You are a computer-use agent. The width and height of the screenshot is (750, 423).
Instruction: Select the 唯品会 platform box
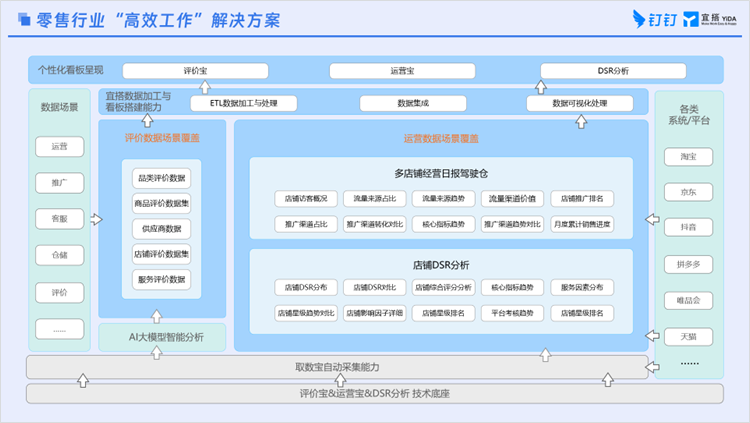tap(688, 301)
